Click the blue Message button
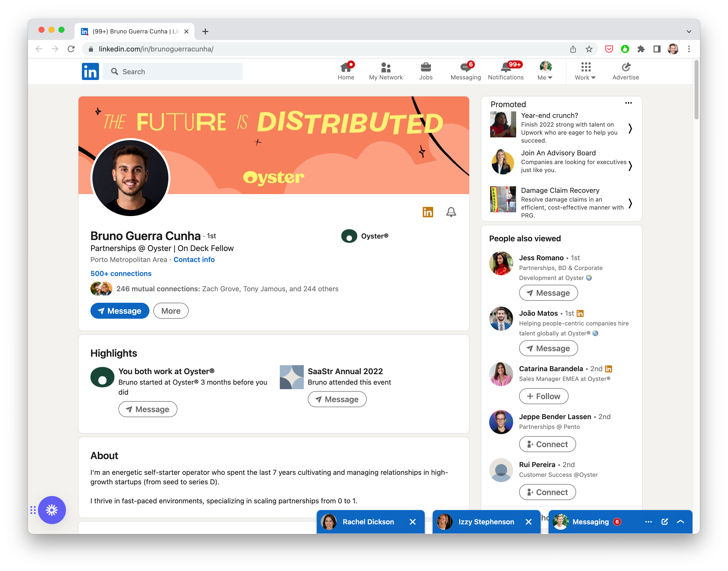 coord(119,311)
